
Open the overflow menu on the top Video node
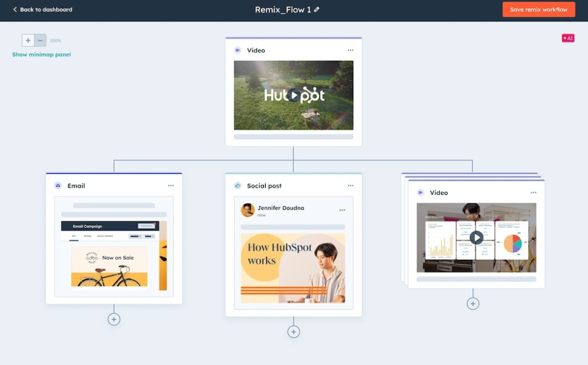coord(350,50)
